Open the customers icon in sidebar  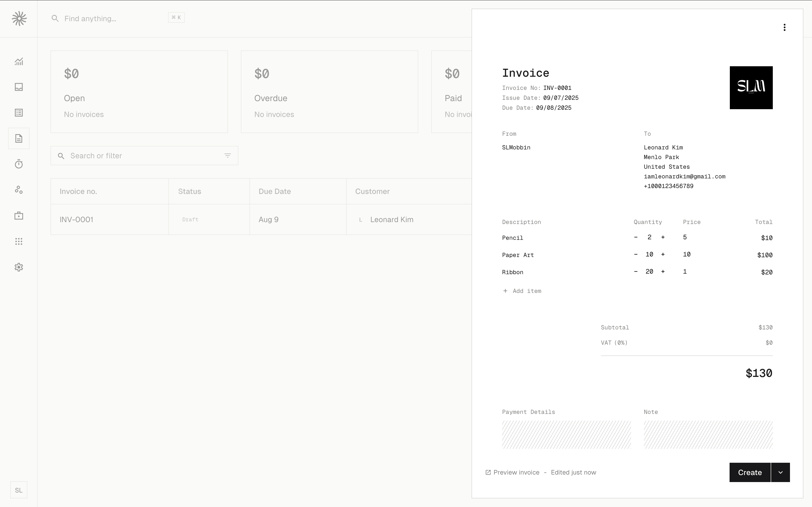(19, 190)
